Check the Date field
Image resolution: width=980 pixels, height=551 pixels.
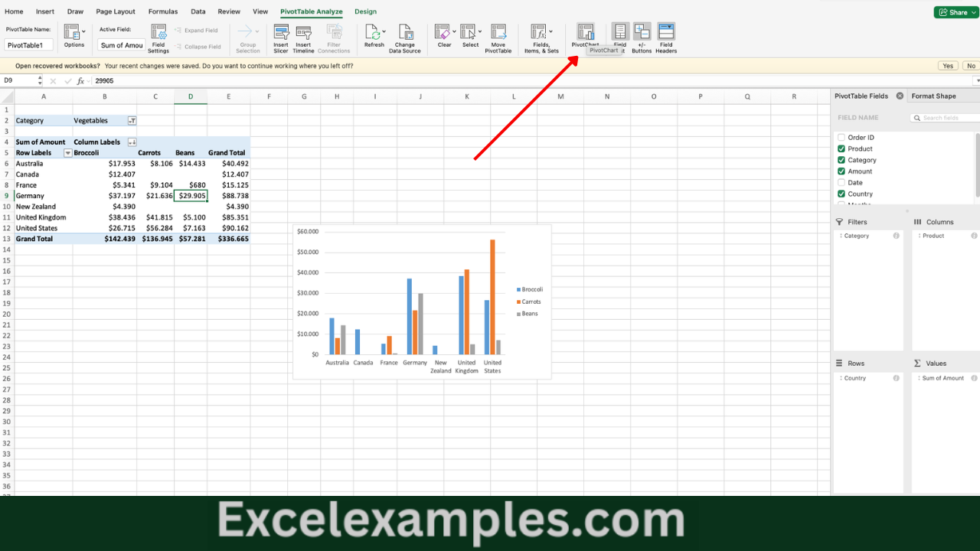point(841,182)
